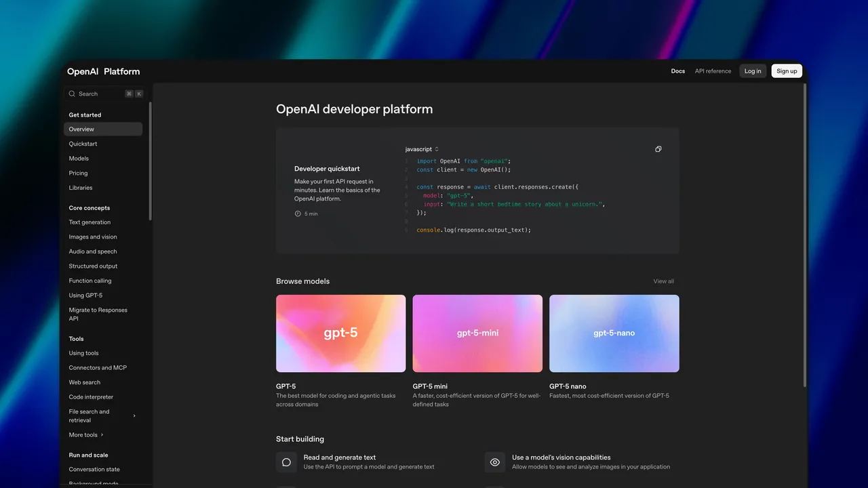The height and width of the screenshot is (488, 868).
Task: Click the chat bubble icon for text generation
Action: (x=286, y=462)
